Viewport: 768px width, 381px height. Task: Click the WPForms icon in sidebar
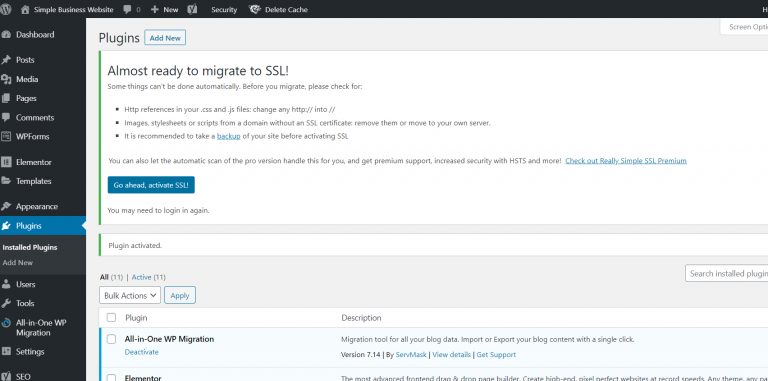6,137
